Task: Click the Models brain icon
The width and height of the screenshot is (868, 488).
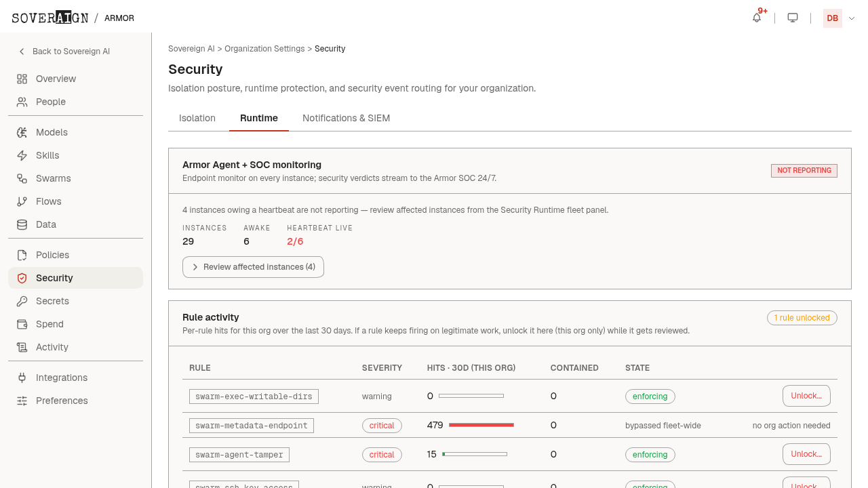Action: pos(22,132)
